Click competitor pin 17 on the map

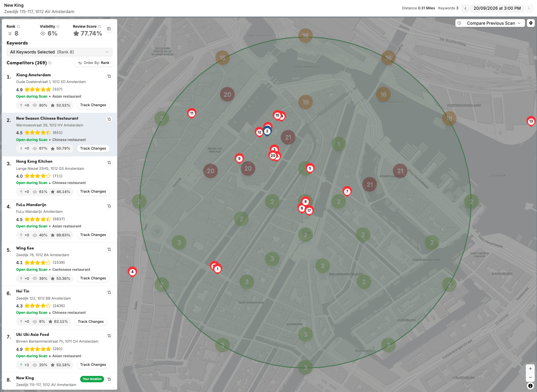pyautogui.click(x=309, y=211)
